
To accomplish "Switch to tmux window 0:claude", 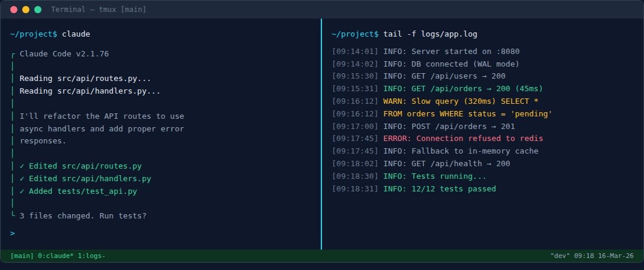I will pos(56,256).
